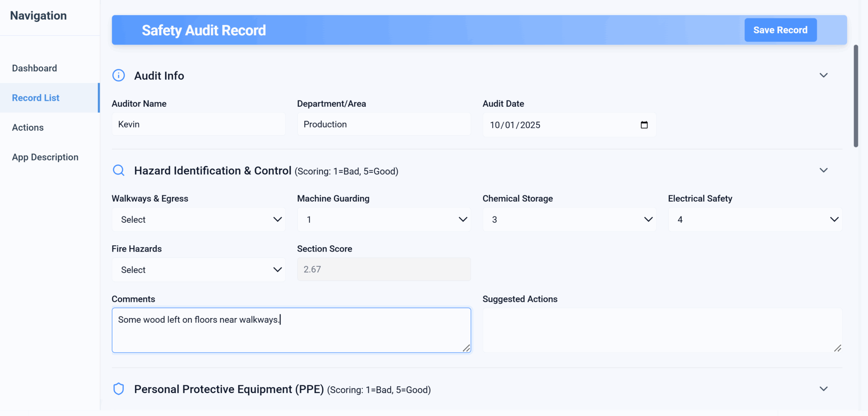Viewport: 868px width, 416px height.
Task: Click the Hazard Identification magnifier icon
Action: pos(119,170)
